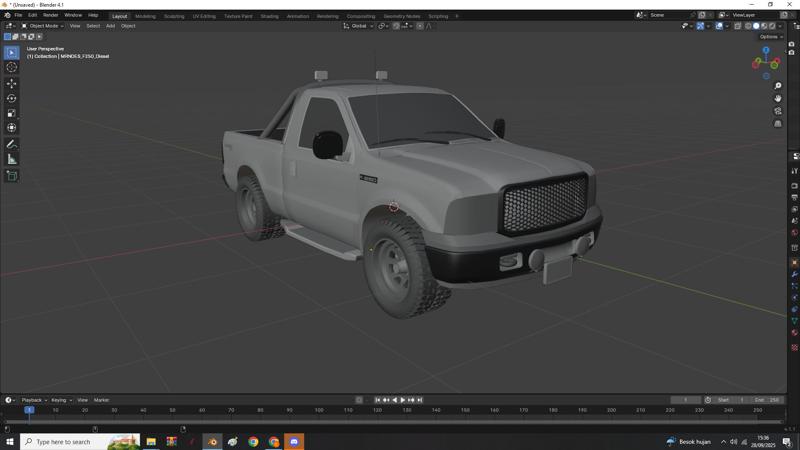Viewport: 800px width, 450px height.
Task: Click the timeline horizontal scrollbar
Action: (x=393, y=422)
